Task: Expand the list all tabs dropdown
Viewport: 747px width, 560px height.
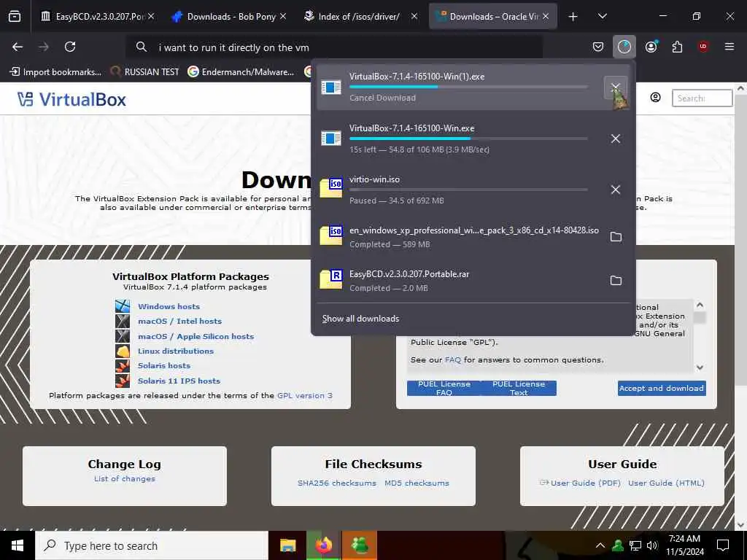Action: pos(602,17)
